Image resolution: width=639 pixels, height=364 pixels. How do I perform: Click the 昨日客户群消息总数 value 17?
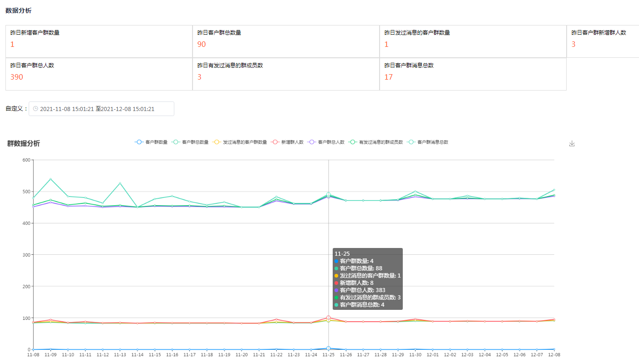(388, 77)
